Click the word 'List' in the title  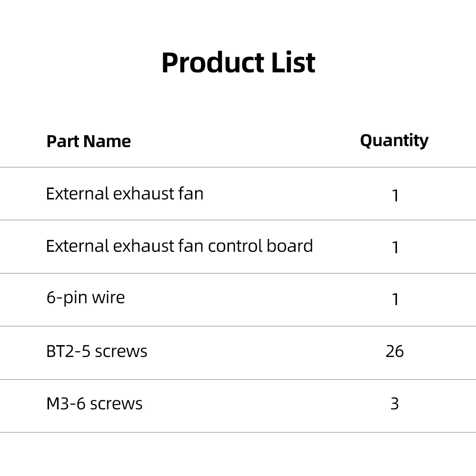click(x=294, y=63)
